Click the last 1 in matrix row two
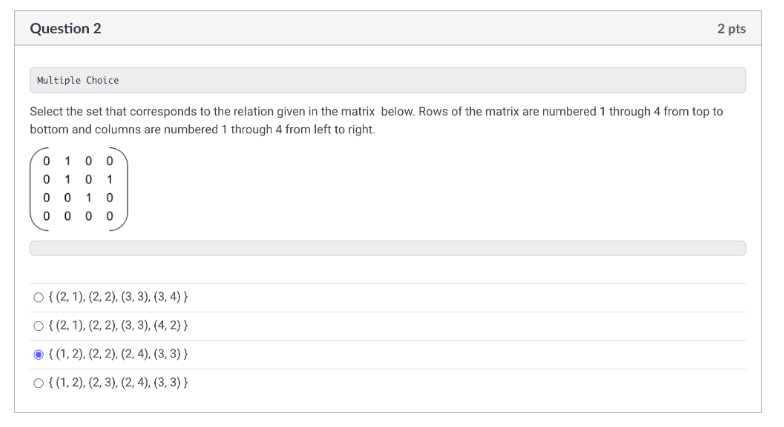Viewport: 784px width, 427px height. pyautogui.click(x=110, y=178)
